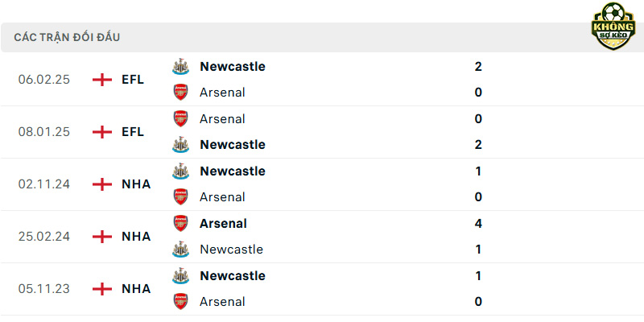Select the EFL league label for 08.01.25

[x=133, y=132]
